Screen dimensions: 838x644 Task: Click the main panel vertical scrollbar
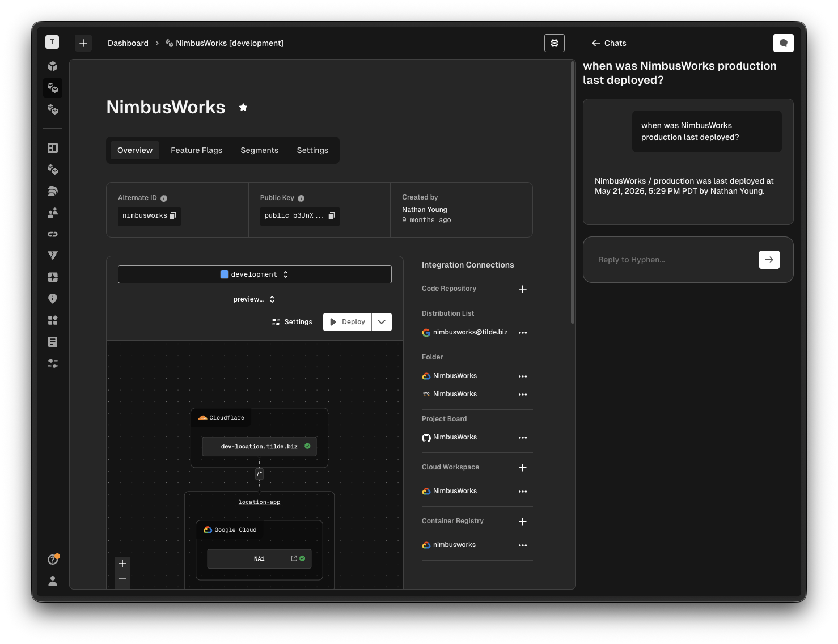coord(573,193)
